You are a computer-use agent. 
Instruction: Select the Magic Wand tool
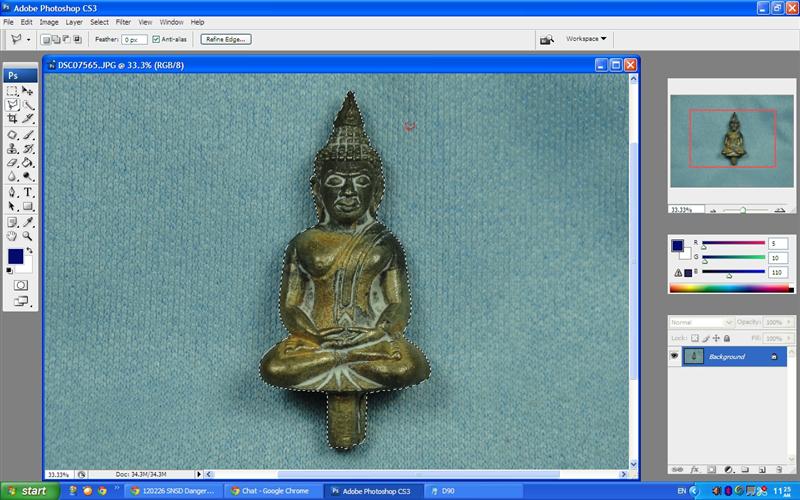tap(28, 104)
